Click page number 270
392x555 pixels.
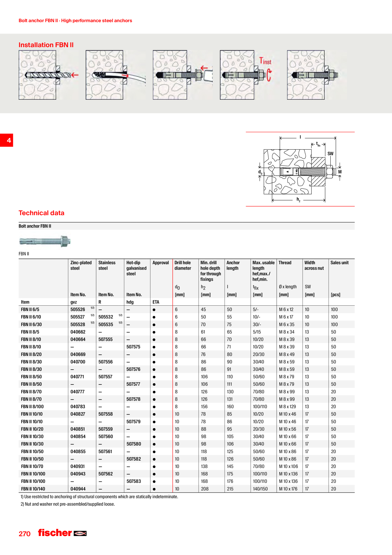click(x=25, y=534)
